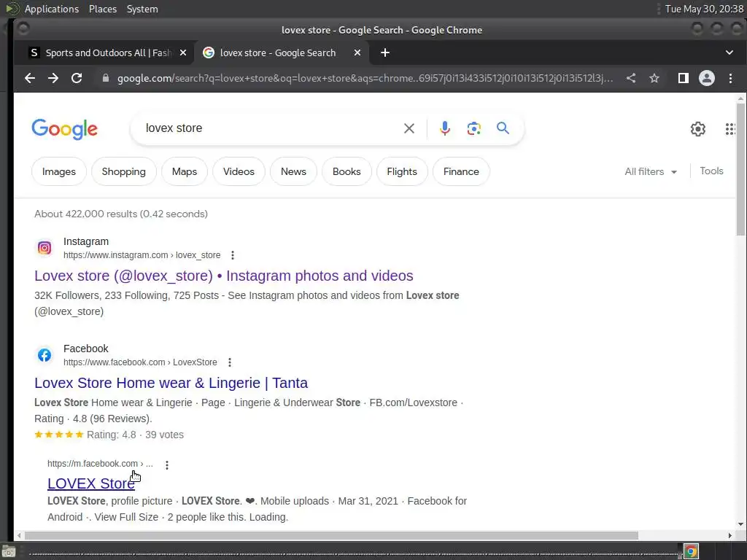
Task: Expand All filters dropdown
Action: [651, 171]
